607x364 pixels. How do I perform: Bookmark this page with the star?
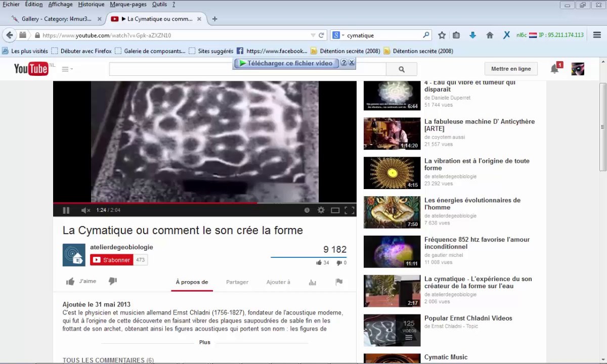click(442, 35)
